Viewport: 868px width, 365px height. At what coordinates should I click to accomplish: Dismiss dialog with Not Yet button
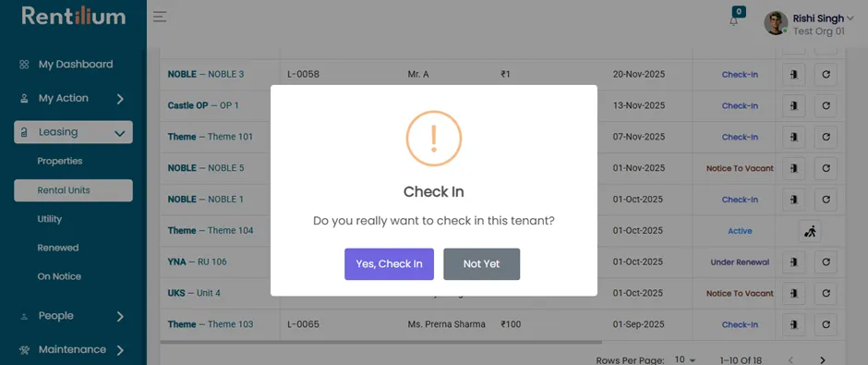pyautogui.click(x=482, y=264)
